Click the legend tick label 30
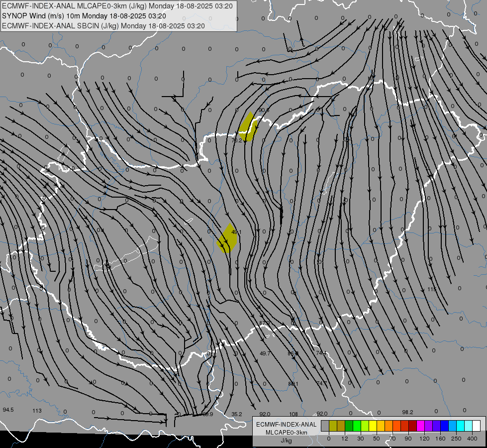 click(361, 439)
